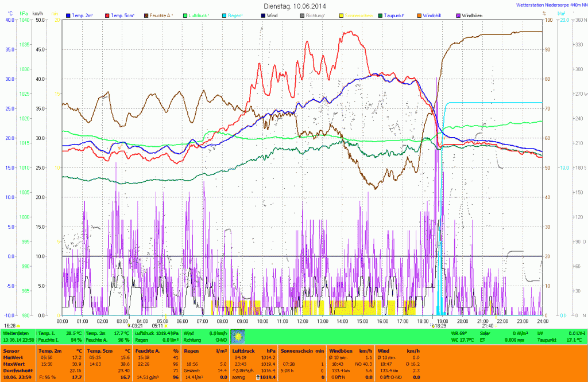
Task: Click the marker icon labeled 03:21
Action: tap(129, 325)
